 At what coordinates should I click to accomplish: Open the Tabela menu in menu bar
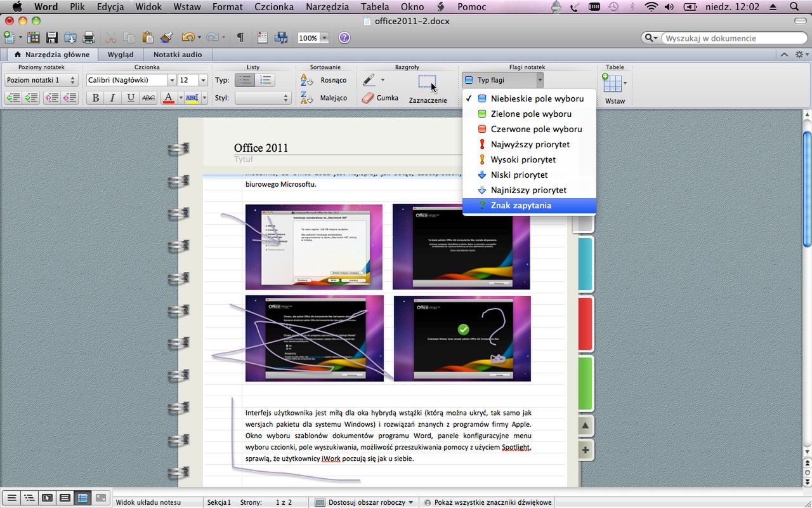(374, 7)
